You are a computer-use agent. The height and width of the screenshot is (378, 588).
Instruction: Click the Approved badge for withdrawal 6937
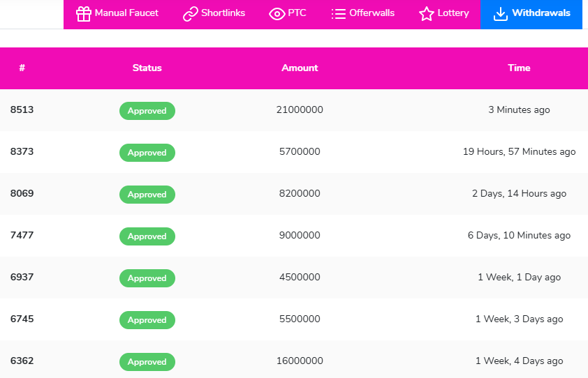[x=147, y=278]
